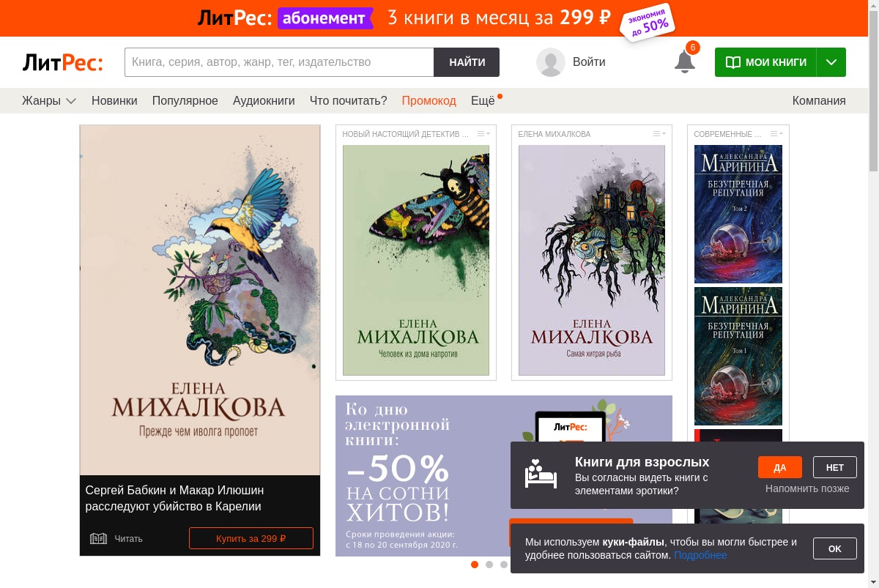Click the user avatar icon

click(551, 62)
